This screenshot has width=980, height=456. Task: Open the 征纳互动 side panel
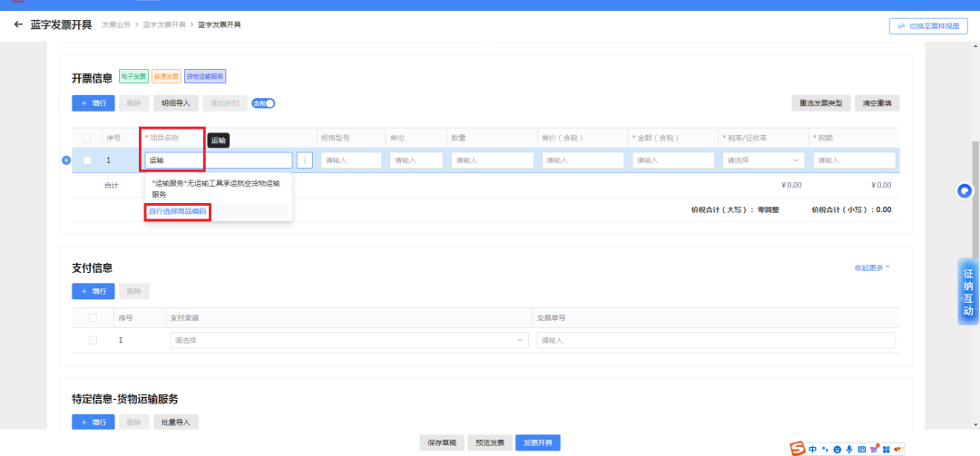(x=968, y=292)
